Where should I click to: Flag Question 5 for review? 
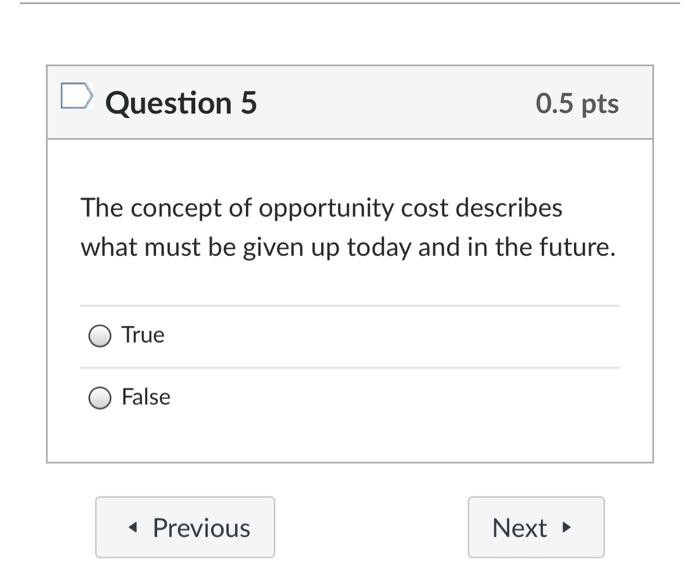pyautogui.click(x=76, y=97)
